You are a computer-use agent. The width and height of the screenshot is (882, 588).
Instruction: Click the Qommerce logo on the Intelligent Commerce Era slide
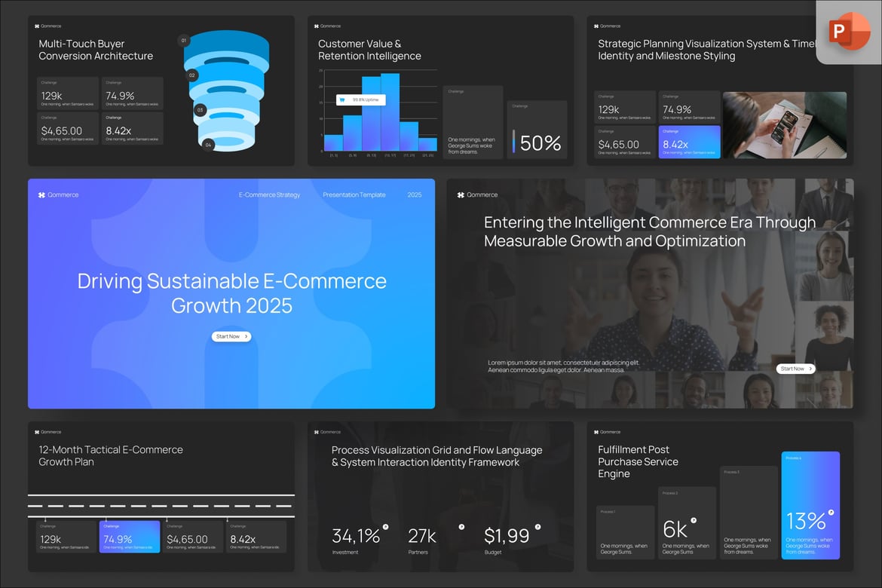(x=478, y=194)
